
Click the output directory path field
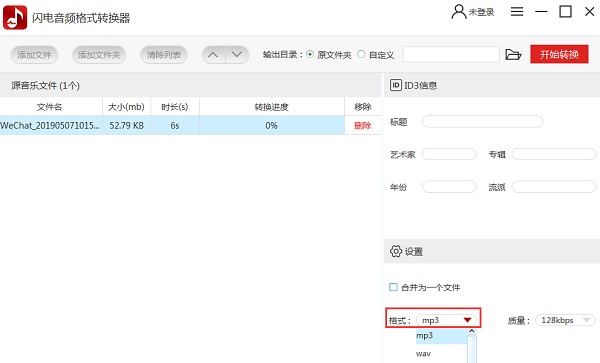(451, 54)
